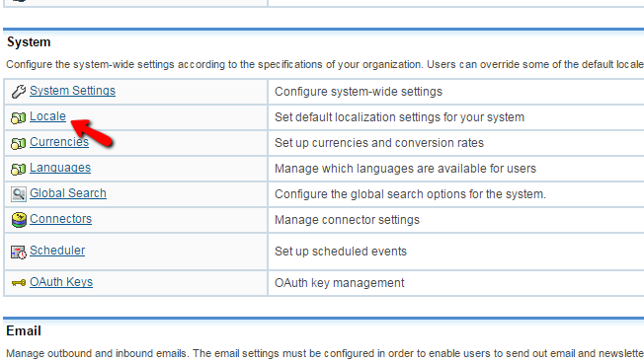Image resolution: width=644 pixels, height=362 pixels.
Task: Click the wrench icon beside System Settings
Action: click(x=19, y=91)
